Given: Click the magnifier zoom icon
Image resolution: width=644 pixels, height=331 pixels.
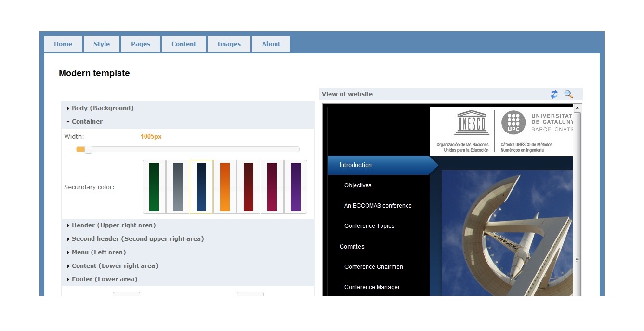Looking at the screenshot, I should pyautogui.click(x=568, y=94).
